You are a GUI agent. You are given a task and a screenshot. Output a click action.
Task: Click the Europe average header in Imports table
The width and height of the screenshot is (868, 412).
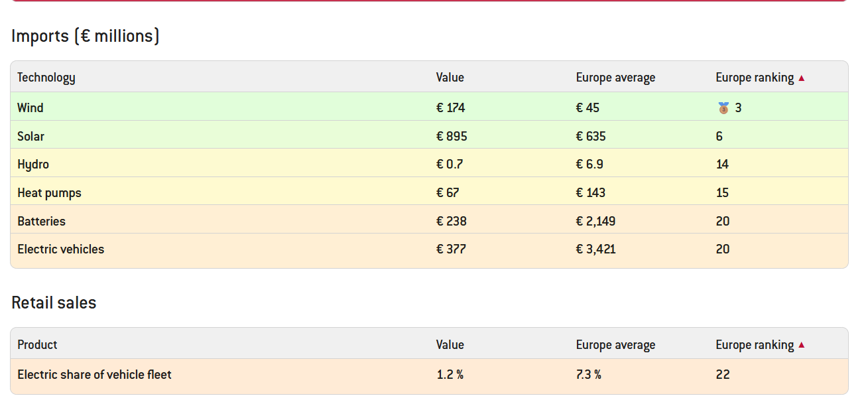click(x=615, y=77)
